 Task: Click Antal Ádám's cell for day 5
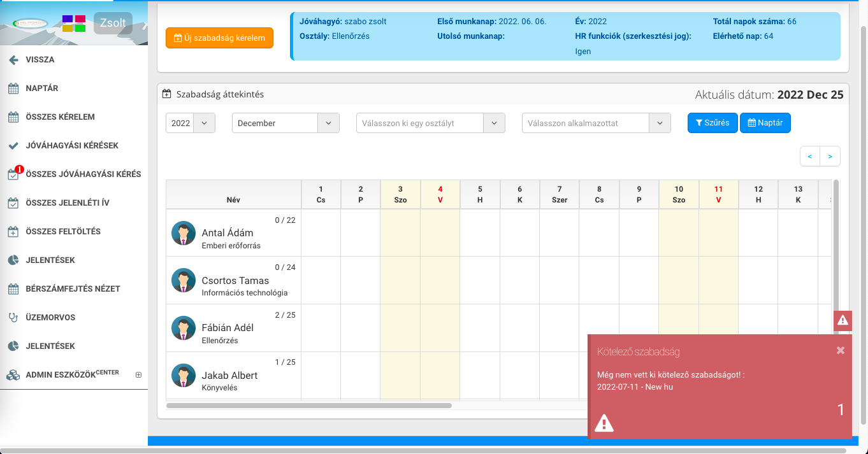[480, 233]
